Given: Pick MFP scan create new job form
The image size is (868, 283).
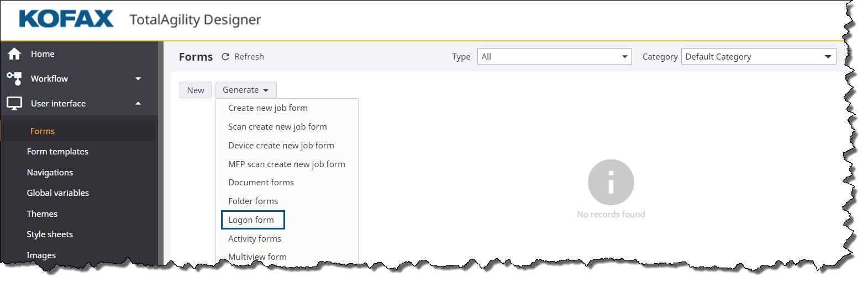Looking at the screenshot, I should point(286,164).
